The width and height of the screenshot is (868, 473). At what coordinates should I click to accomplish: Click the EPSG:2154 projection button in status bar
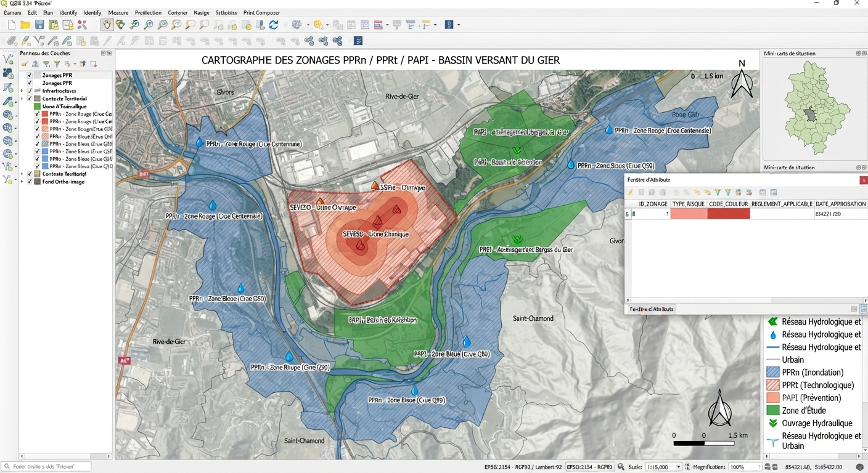(589, 467)
